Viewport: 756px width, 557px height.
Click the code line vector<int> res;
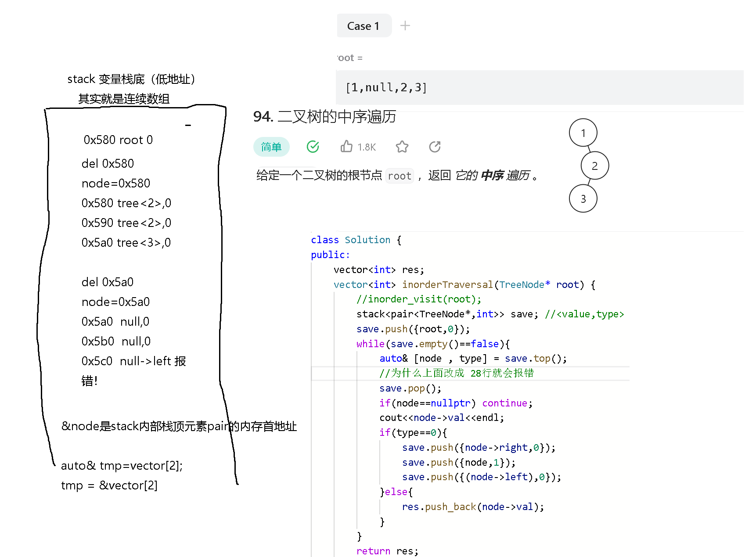coord(379,270)
